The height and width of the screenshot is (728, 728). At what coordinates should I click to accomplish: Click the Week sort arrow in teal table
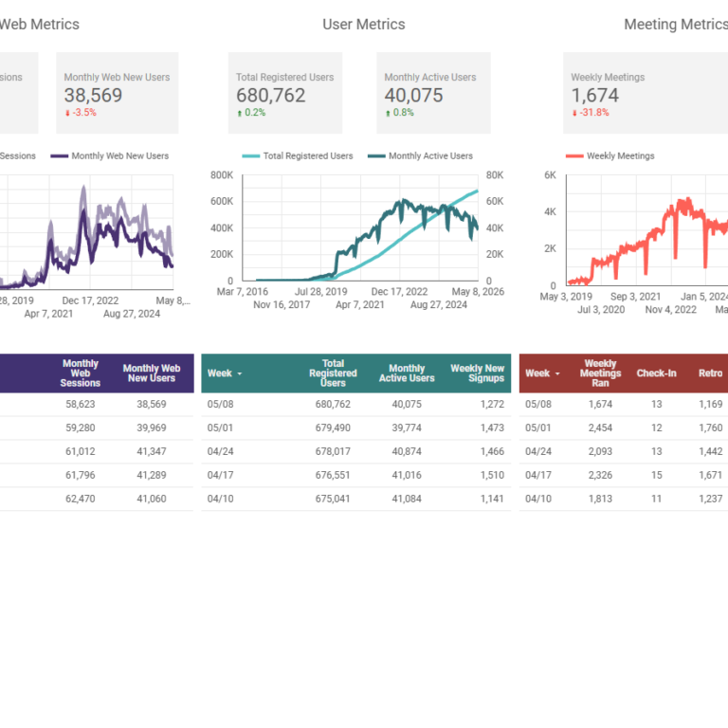[x=240, y=373]
